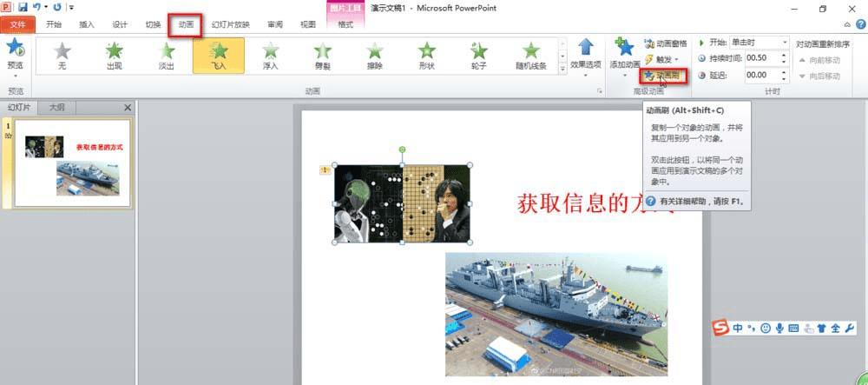Select the Go game picture on slide
Image resolution: width=868 pixels, height=385 pixels.
pyautogui.click(x=402, y=203)
